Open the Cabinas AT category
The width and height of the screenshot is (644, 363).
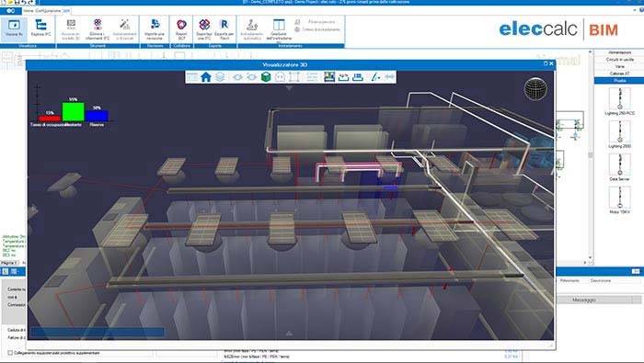tap(619, 74)
